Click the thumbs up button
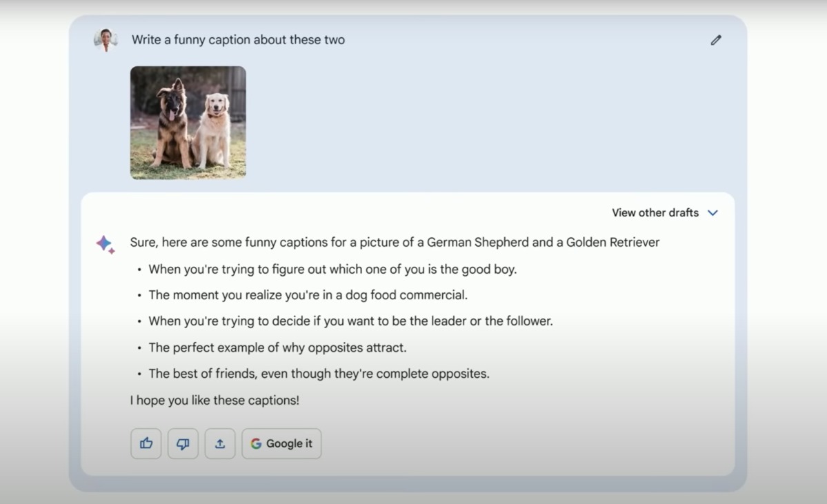The height and width of the screenshot is (504, 827). point(146,443)
